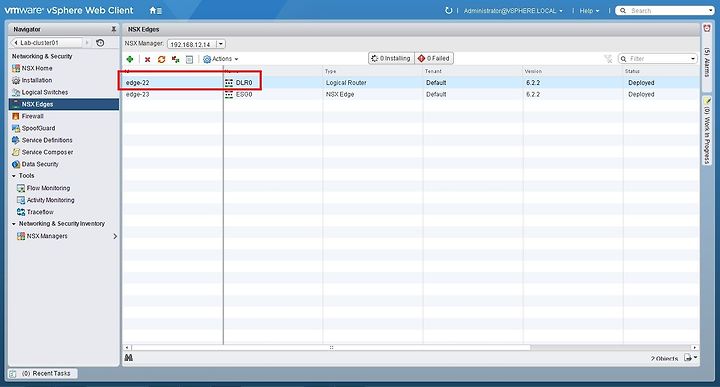This screenshot has width=720, height=387.
Task: Open NSX Managers inventory
Action: click(47, 236)
